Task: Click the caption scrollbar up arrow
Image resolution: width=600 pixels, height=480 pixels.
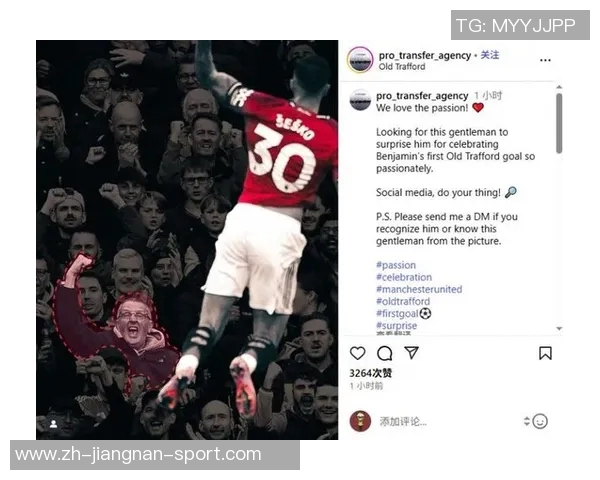Action: (559, 87)
